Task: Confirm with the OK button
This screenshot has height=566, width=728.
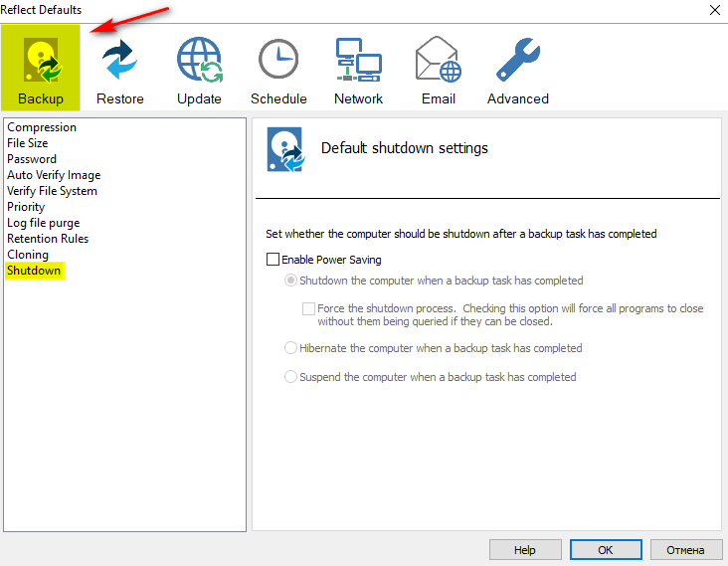Action: tap(606, 550)
